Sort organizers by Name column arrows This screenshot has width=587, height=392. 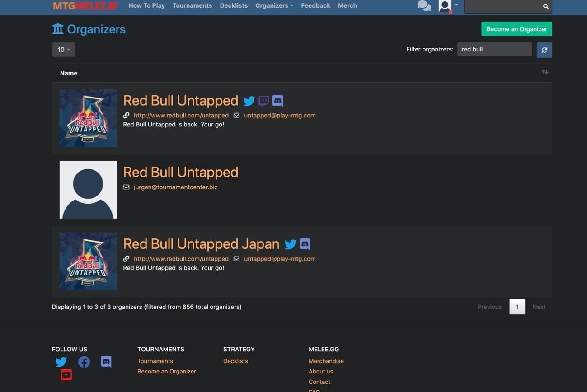pyautogui.click(x=545, y=72)
